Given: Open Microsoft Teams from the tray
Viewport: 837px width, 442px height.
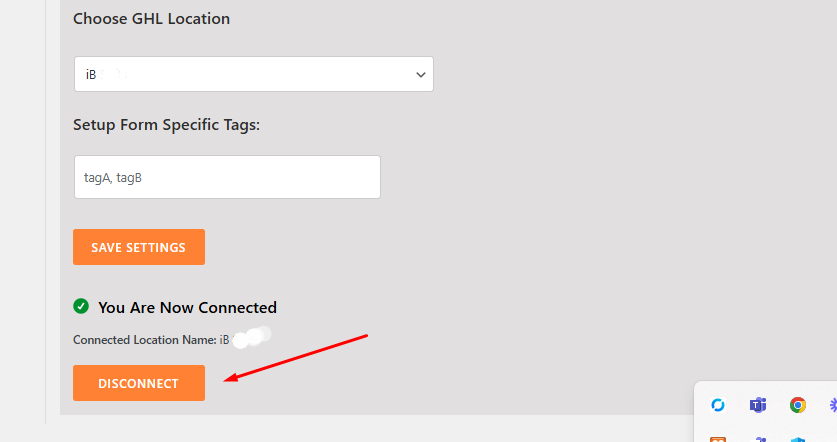Looking at the screenshot, I should click(x=758, y=405).
